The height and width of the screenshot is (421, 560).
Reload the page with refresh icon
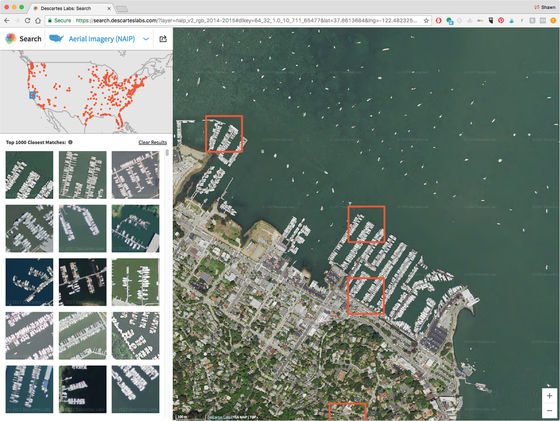[x=28, y=21]
